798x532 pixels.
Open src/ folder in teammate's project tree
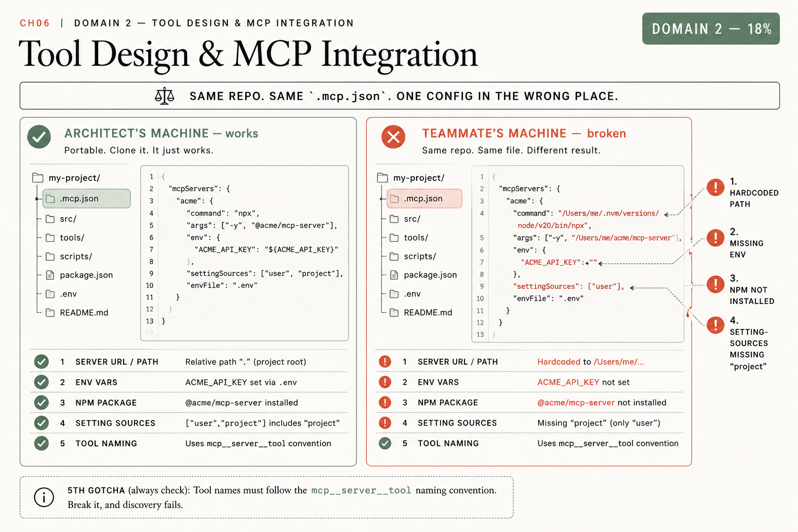click(x=405, y=219)
